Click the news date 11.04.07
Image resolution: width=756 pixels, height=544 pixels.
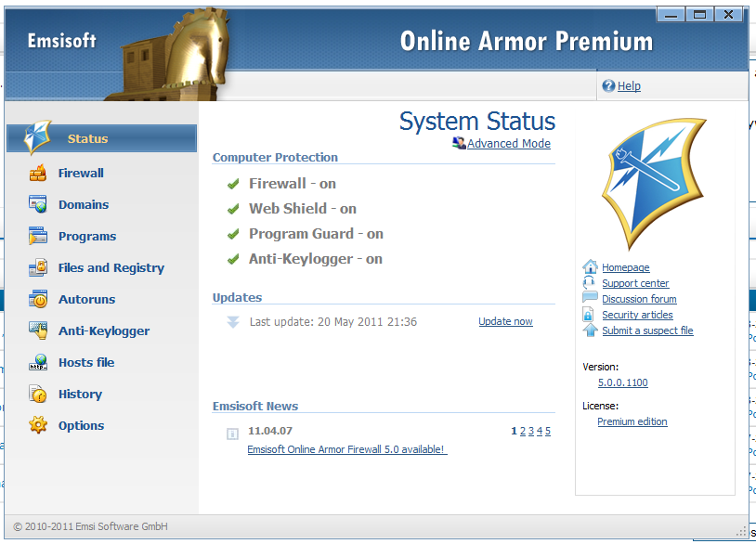click(x=270, y=431)
